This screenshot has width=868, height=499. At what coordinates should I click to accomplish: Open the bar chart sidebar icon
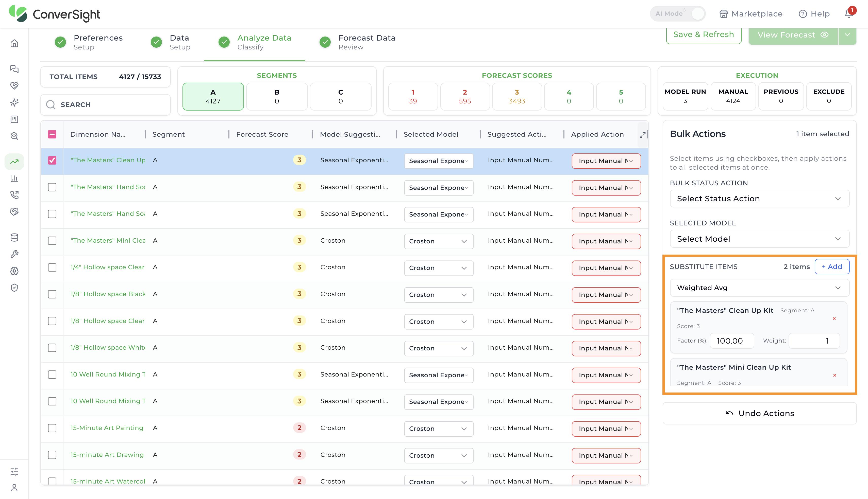pyautogui.click(x=14, y=178)
